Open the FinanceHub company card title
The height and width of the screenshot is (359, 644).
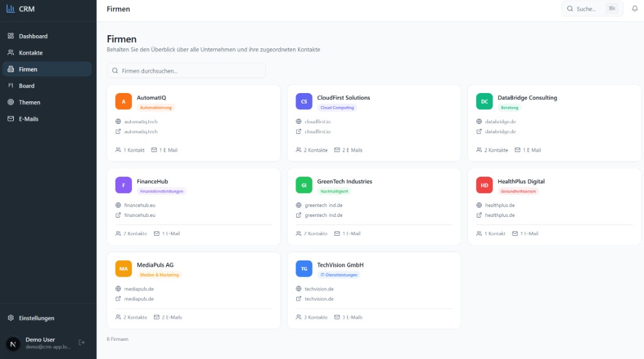(152, 181)
